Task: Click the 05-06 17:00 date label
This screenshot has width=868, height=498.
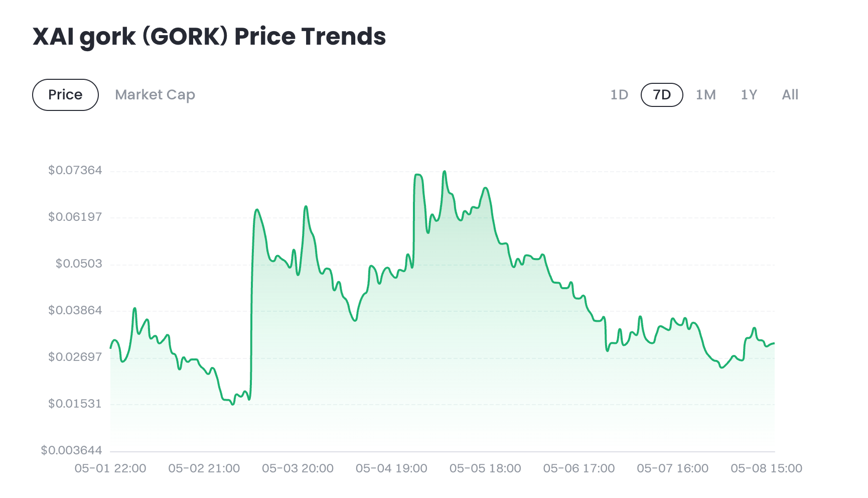Action: coord(579,468)
